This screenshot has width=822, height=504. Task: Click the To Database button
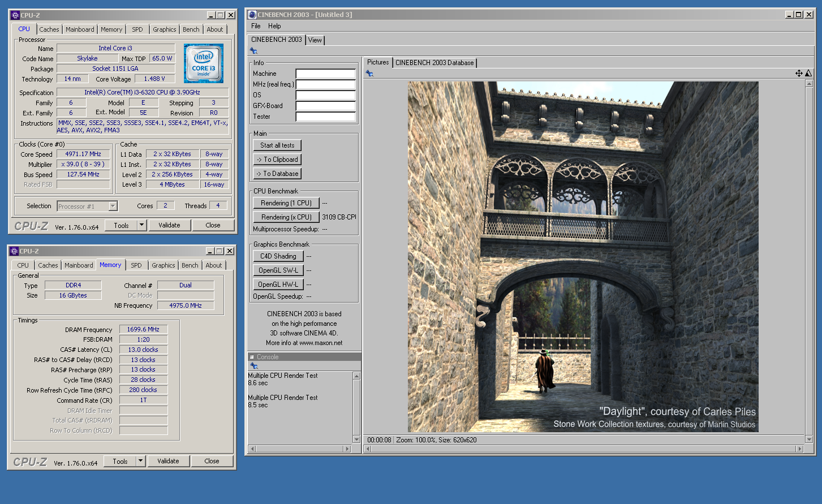(x=277, y=174)
